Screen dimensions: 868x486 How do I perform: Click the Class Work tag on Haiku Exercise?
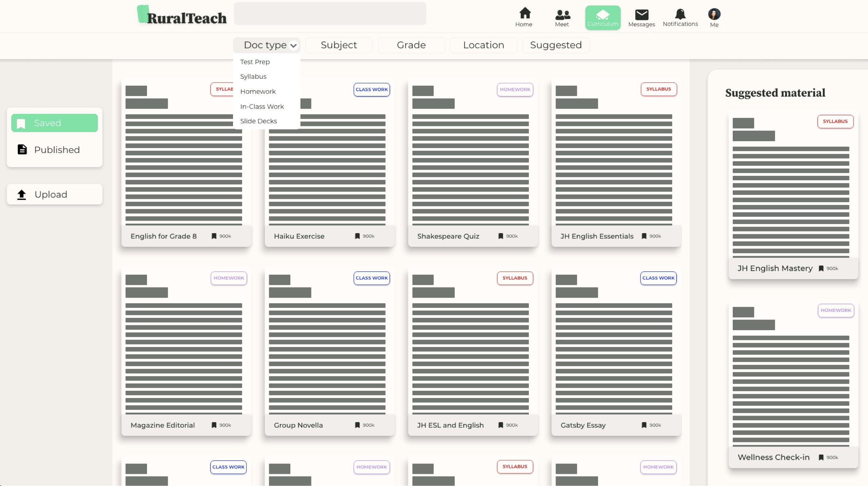coord(372,90)
